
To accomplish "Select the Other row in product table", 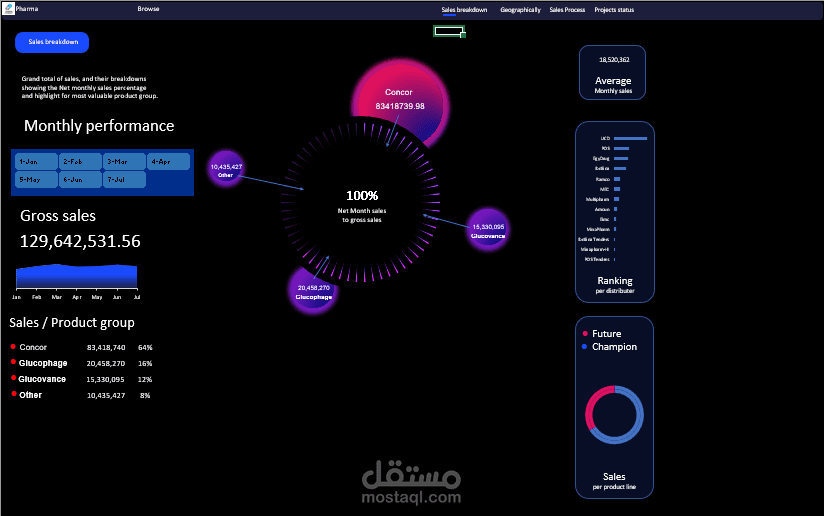I will click(x=81, y=395).
